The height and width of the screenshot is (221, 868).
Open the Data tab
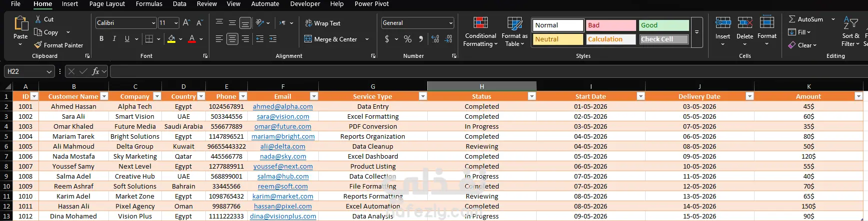point(179,4)
